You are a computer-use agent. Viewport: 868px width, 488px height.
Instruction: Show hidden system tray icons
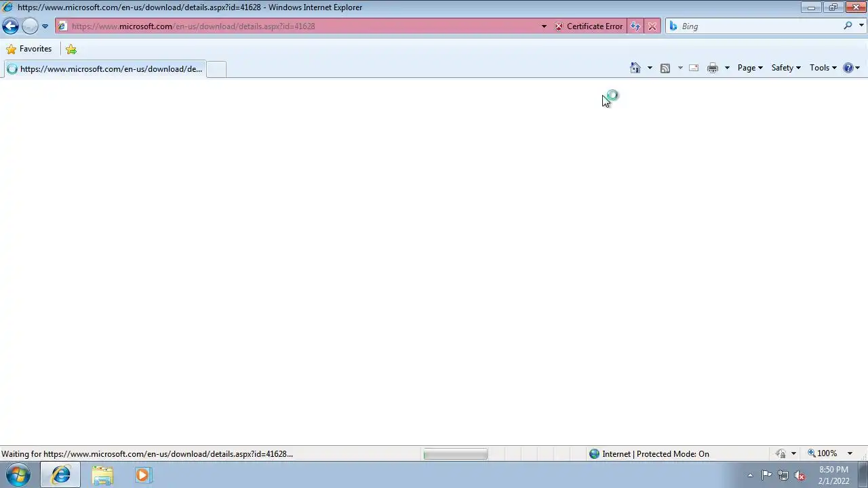750,476
